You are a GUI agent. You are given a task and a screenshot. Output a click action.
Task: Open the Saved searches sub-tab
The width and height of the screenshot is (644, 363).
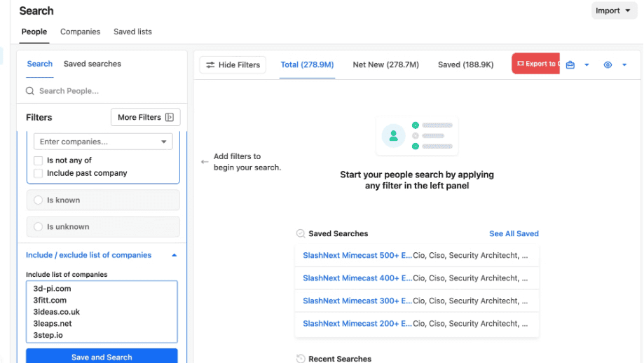93,64
